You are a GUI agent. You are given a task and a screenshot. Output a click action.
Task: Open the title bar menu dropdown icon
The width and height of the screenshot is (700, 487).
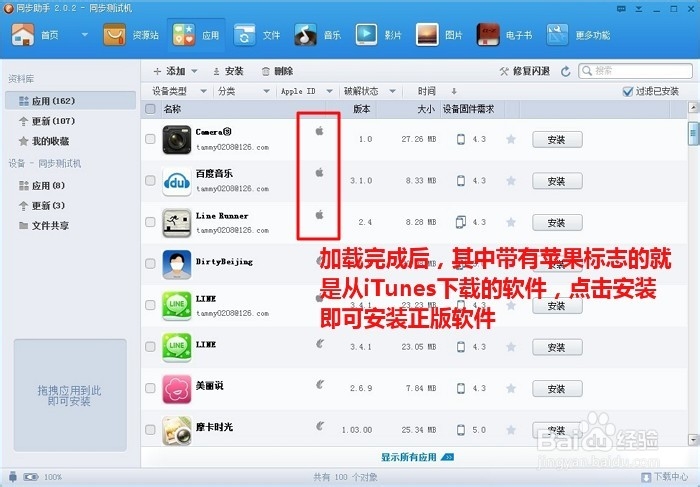[639, 9]
